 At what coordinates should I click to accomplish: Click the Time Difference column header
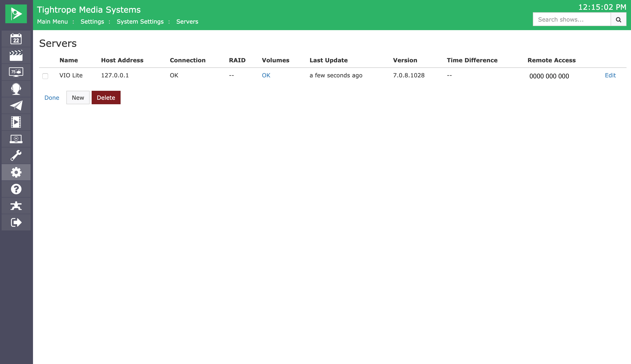pos(472,60)
